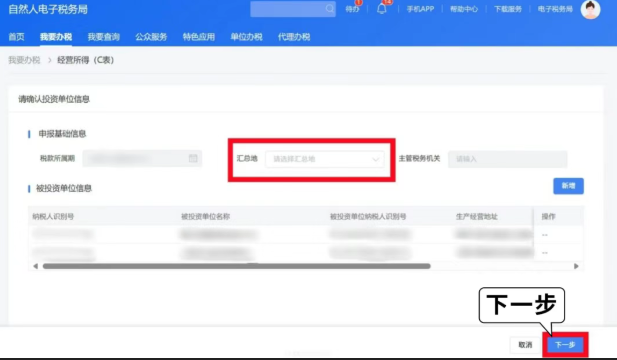Open the 下载服务 download link
617x360 pixels.
tap(508, 9)
